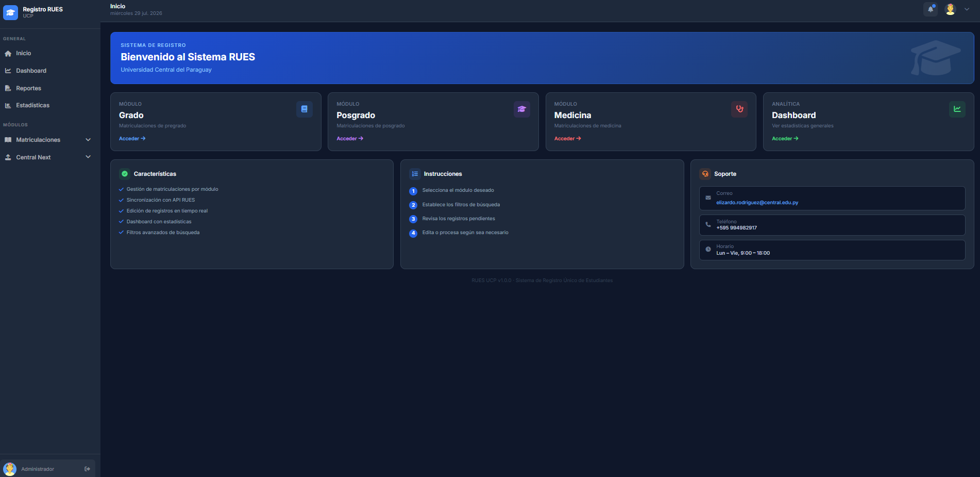
Task: Click the Grado module book icon
Action: click(305, 109)
